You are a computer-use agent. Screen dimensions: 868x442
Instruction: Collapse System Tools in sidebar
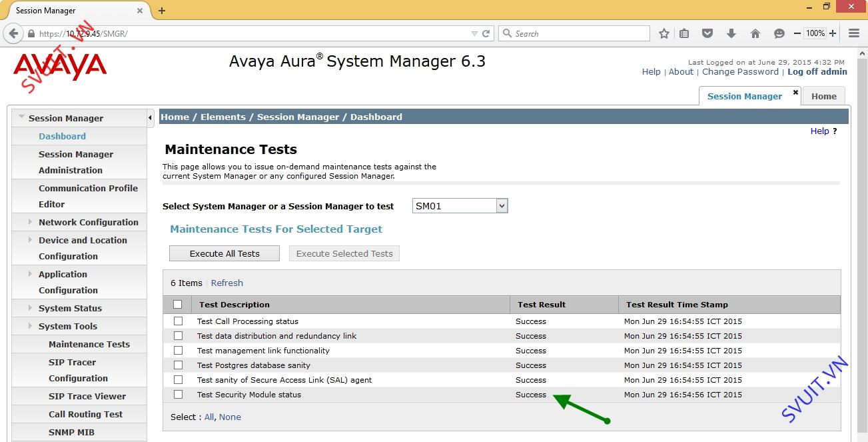tap(31, 326)
